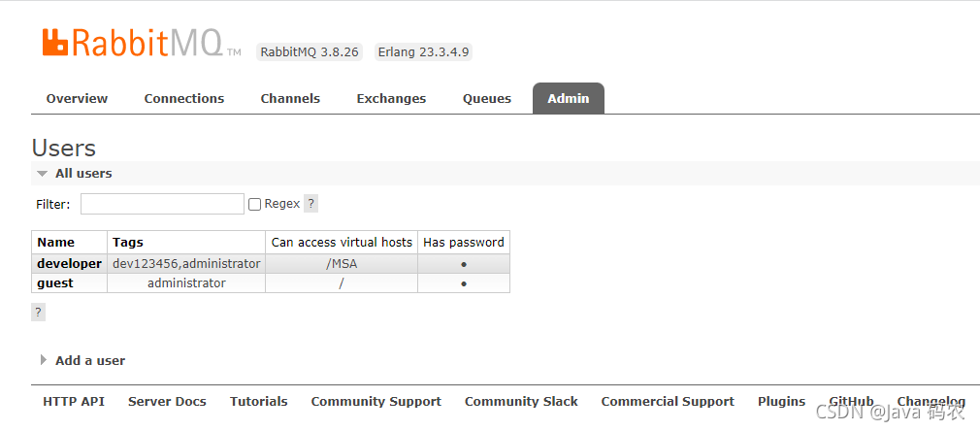This screenshot has width=980, height=431.
Task: Click the Erlang 23.3.4.9 version badge
Action: (423, 51)
